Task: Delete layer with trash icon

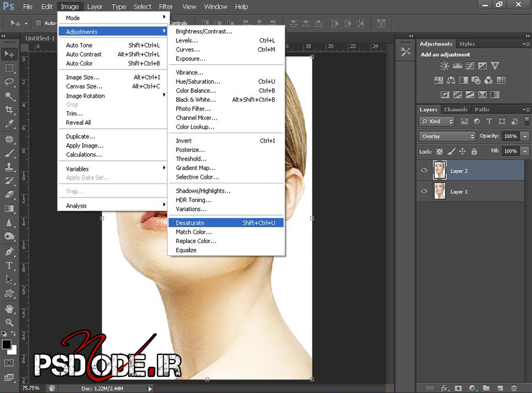Action: [x=514, y=388]
